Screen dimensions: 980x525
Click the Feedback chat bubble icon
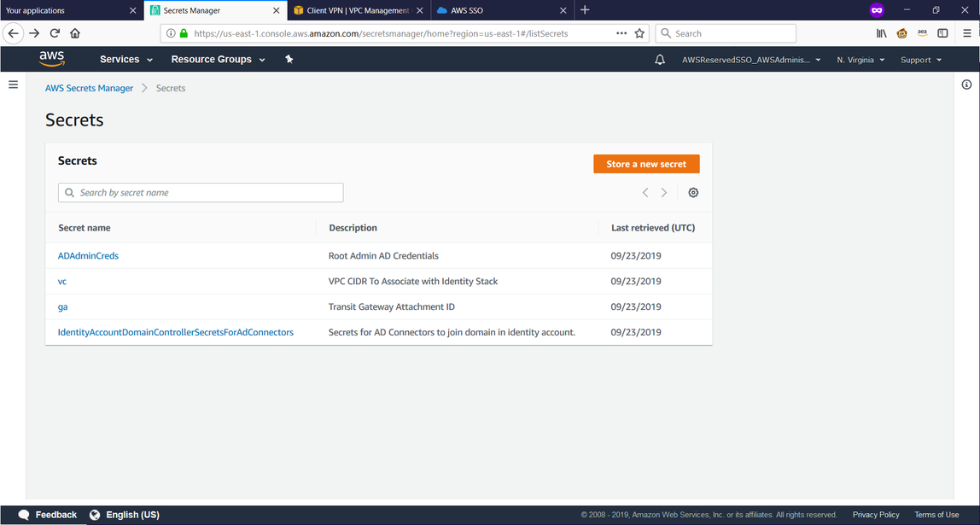(24, 515)
